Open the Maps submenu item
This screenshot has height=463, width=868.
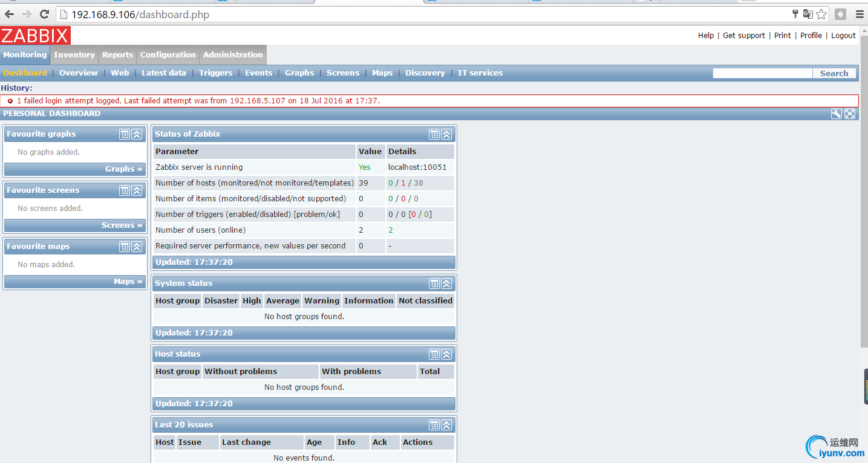382,73
